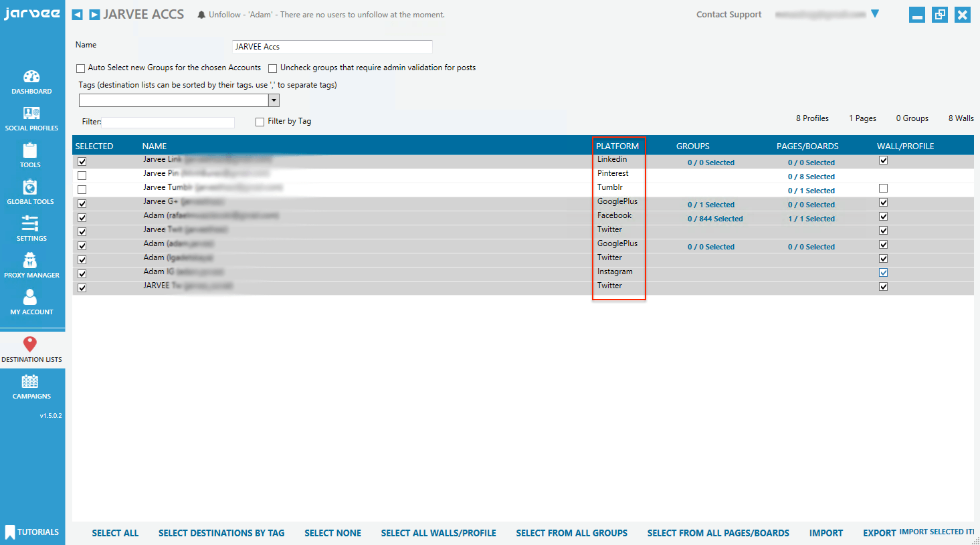Open the Settings sliders icon
This screenshot has height=545, width=980.
[x=30, y=223]
